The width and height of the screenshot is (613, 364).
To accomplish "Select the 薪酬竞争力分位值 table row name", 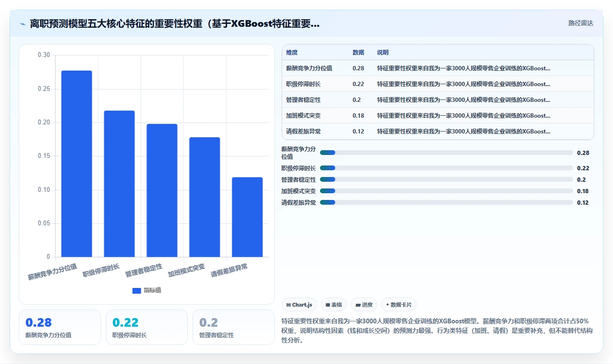I will click(309, 68).
